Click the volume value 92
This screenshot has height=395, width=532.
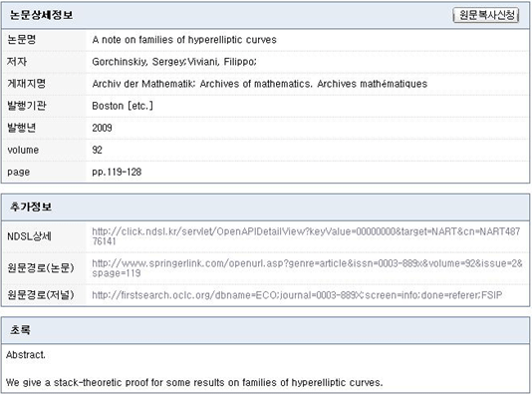pyautogui.click(x=97, y=151)
